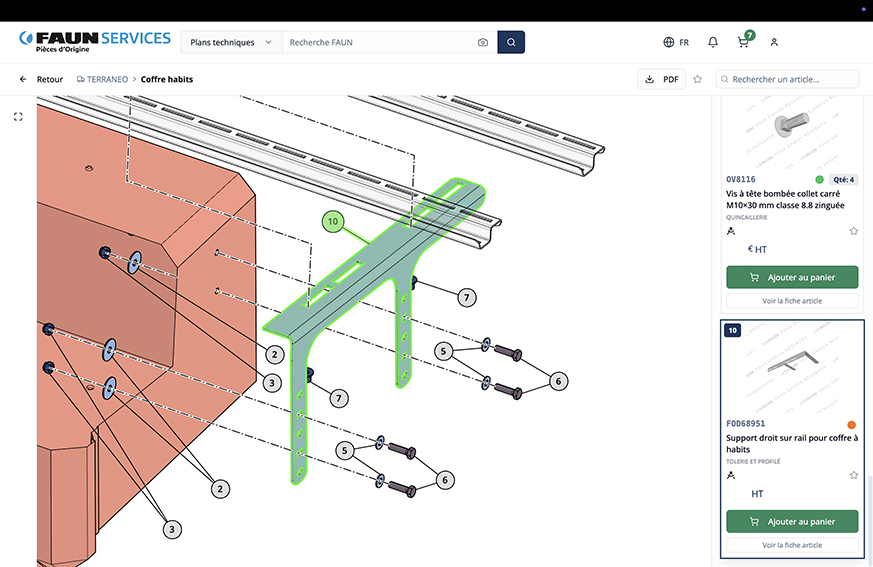Star the 0V8116 screw as favorite

853,231
